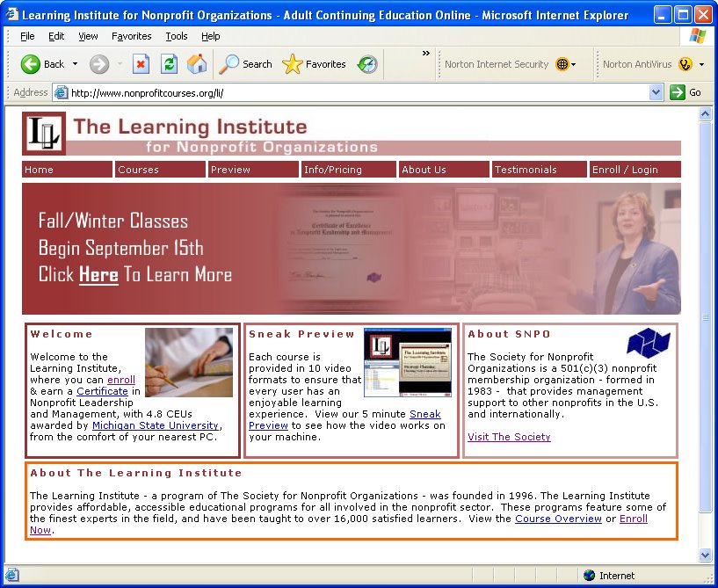Open the Help menu

(211, 36)
